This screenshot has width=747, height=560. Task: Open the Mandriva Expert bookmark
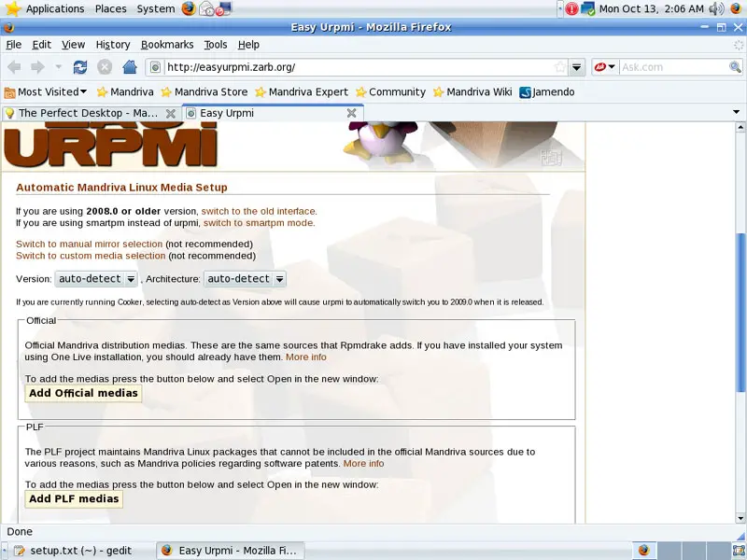coord(302,91)
